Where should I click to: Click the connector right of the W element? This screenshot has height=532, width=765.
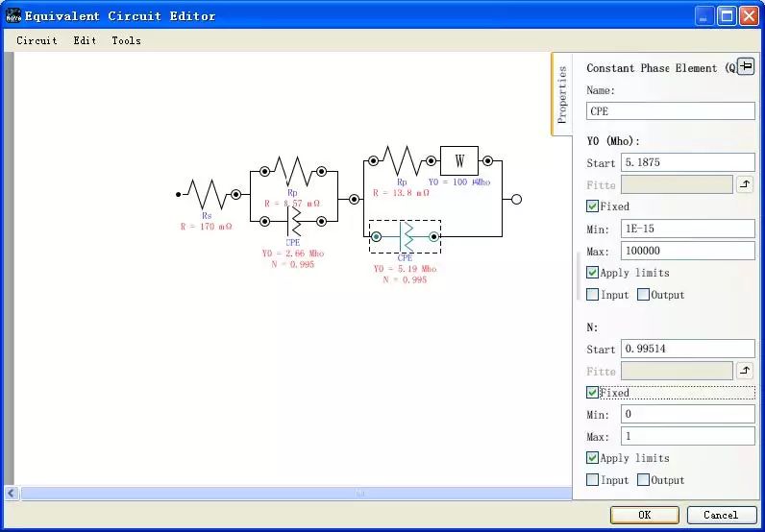point(487,161)
